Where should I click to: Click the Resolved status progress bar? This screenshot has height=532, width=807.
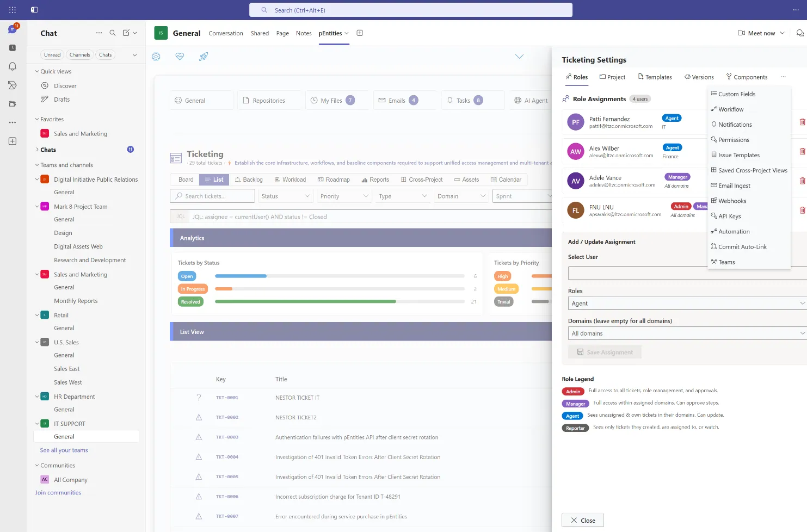[x=340, y=301]
